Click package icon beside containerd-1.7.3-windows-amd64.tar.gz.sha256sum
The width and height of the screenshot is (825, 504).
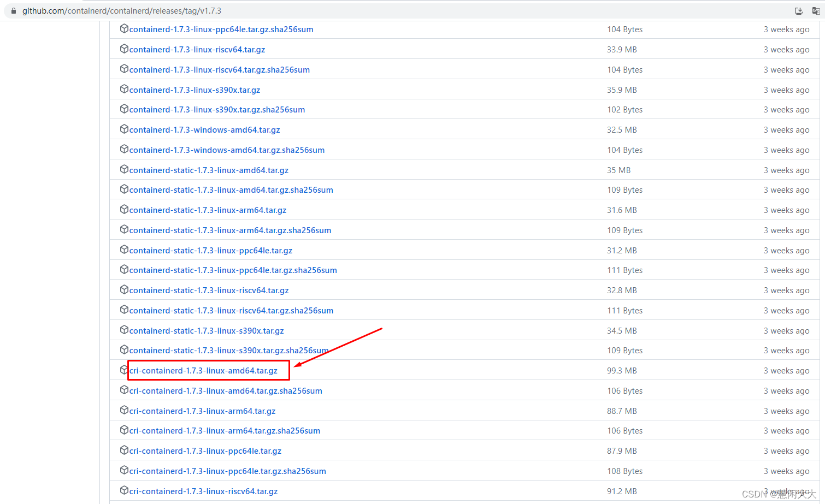[x=124, y=149]
